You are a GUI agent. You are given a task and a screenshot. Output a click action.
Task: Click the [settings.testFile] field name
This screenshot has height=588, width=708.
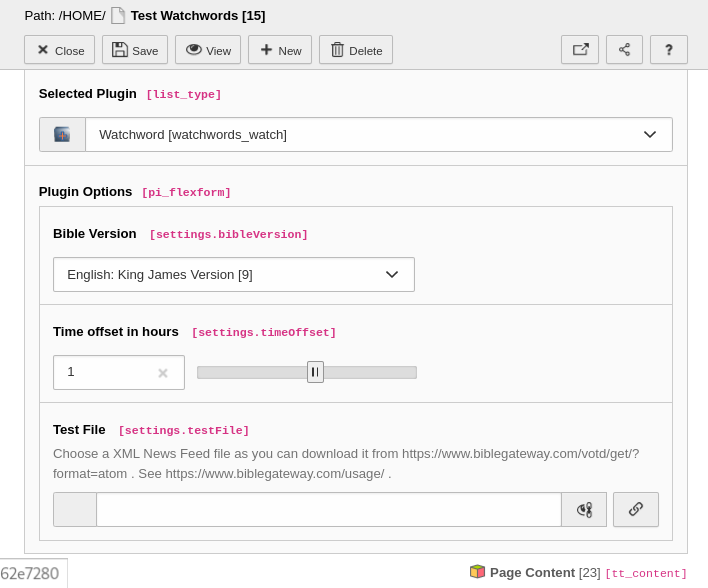[x=184, y=430]
